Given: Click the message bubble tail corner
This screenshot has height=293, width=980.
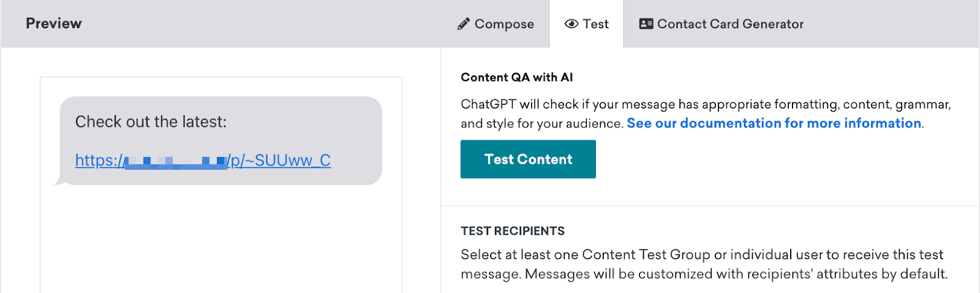Looking at the screenshot, I should pos(59,181).
